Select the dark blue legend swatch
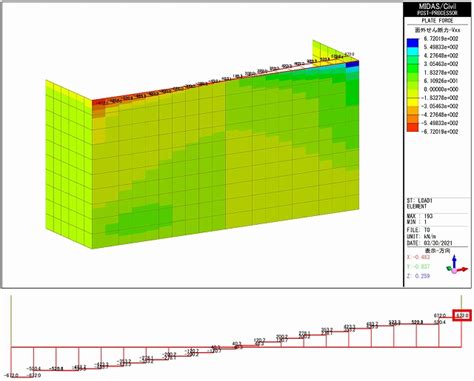This screenshot has height=381, width=474. pyautogui.click(x=413, y=43)
